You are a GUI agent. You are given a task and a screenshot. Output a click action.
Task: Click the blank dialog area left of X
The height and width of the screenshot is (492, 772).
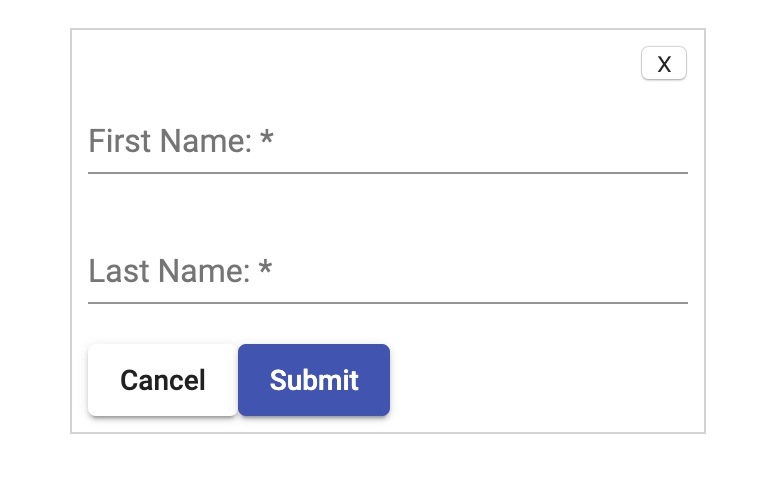(x=356, y=63)
